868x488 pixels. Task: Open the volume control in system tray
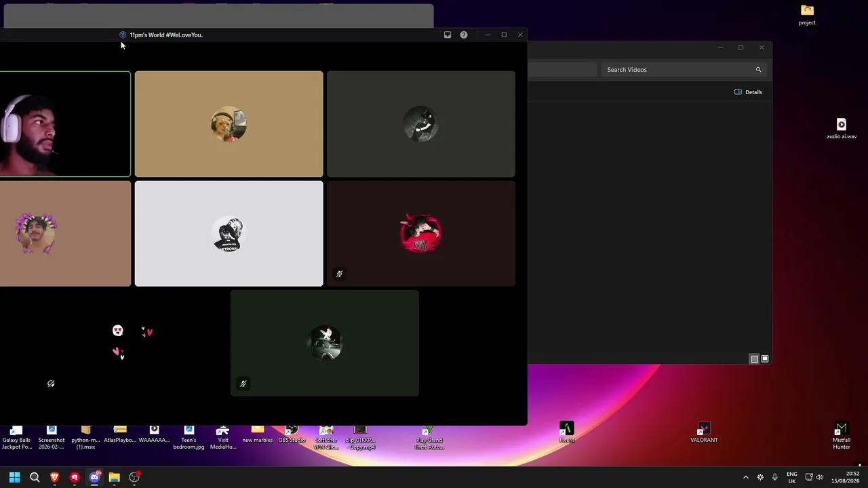[820, 477]
